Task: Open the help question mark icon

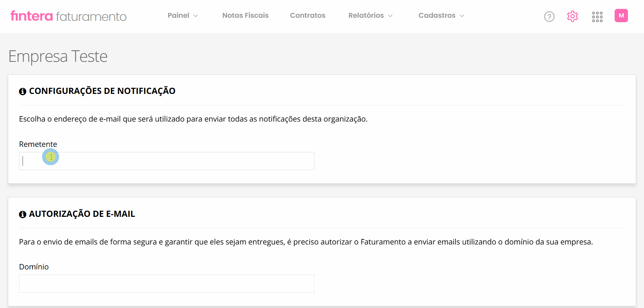Action: pos(549,16)
